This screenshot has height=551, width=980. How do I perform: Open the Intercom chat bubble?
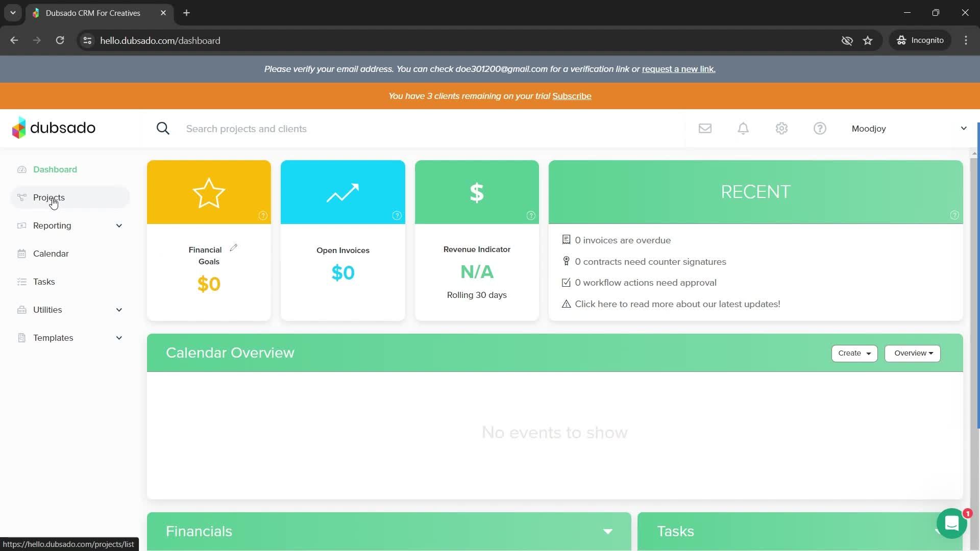(952, 523)
